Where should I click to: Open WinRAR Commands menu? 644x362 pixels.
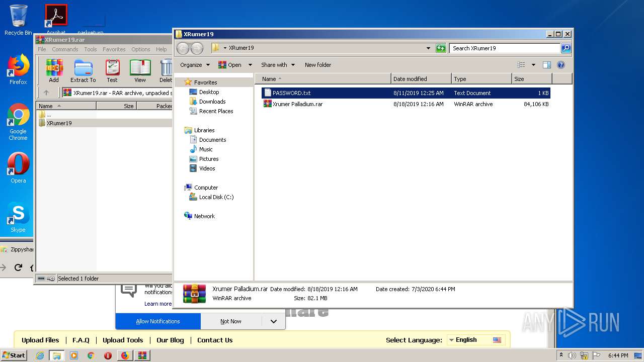tap(65, 49)
